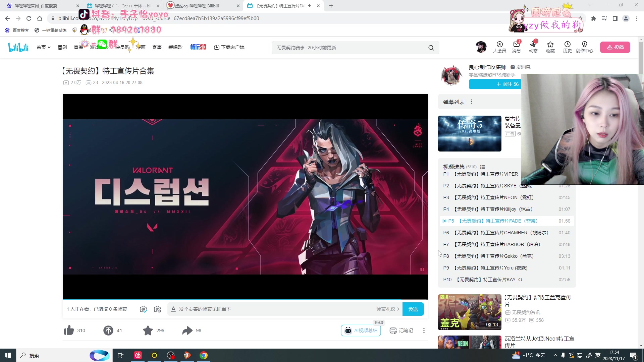Open 记笔记 notes button
This screenshot has height=362, width=644.
(x=401, y=330)
